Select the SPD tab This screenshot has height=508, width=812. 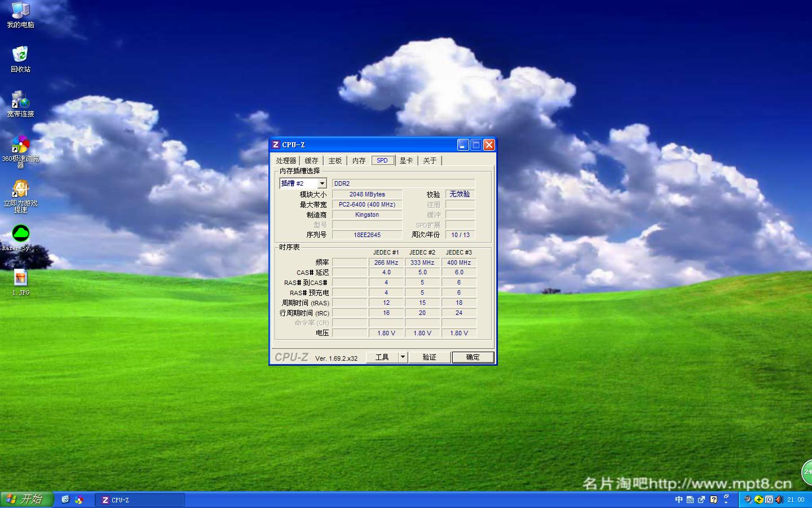point(382,160)
